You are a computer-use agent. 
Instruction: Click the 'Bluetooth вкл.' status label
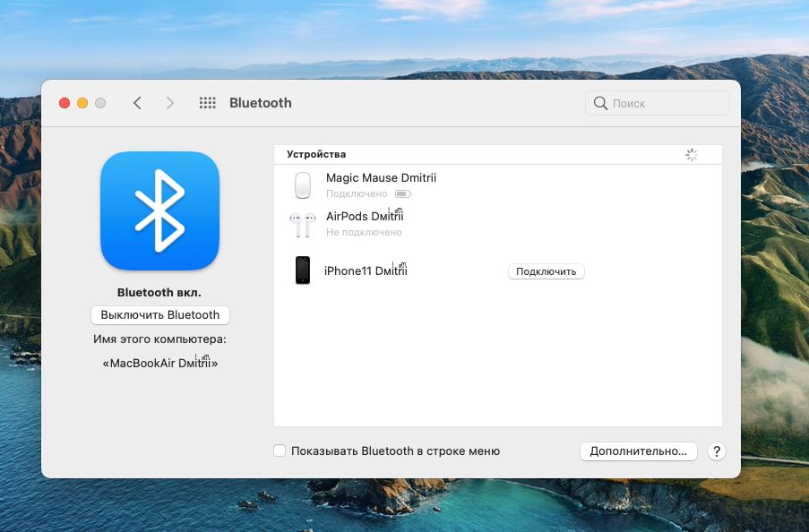159,293
